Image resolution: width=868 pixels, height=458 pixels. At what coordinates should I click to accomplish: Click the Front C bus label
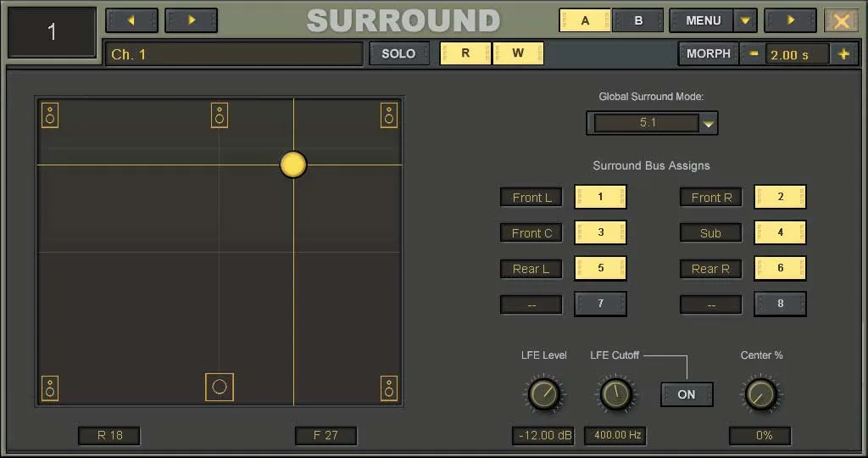(x=531, y=233)
